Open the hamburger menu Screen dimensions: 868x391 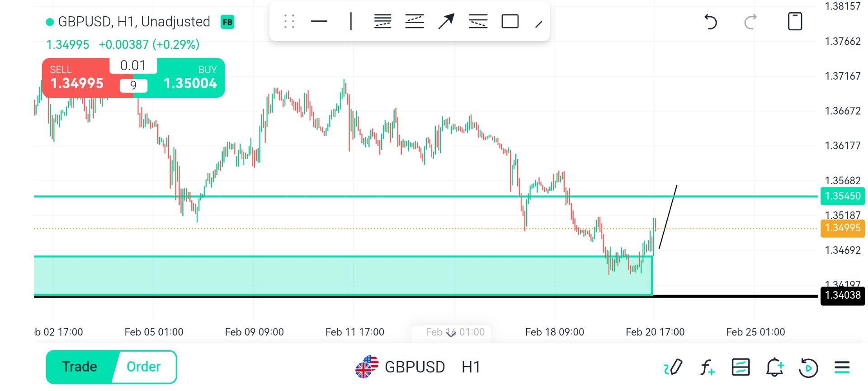click(x=842, y=367)
